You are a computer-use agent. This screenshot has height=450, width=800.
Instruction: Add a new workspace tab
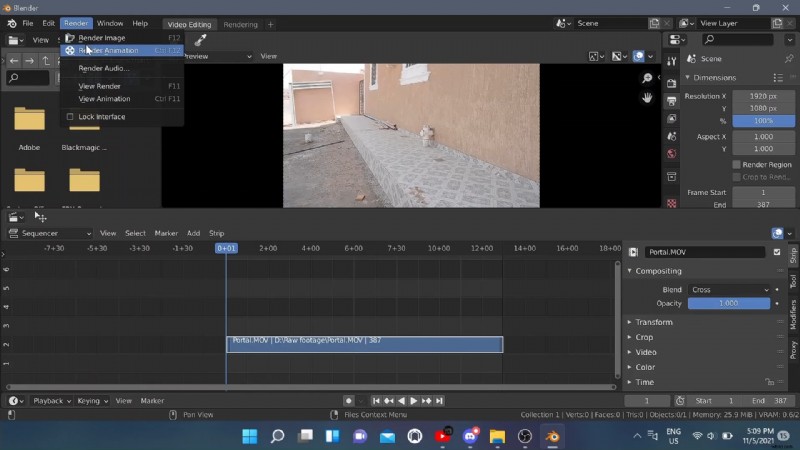pos(270,24)
